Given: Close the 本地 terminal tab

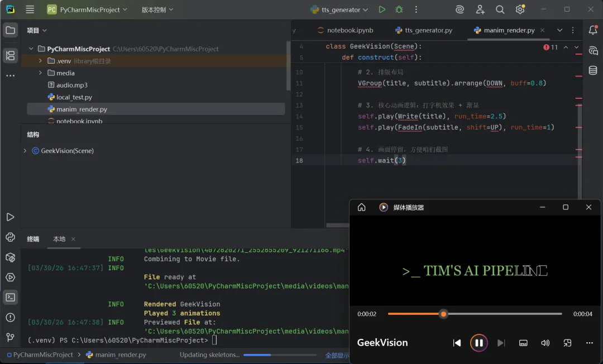Looking at the screenshot, I should point(73,239).
